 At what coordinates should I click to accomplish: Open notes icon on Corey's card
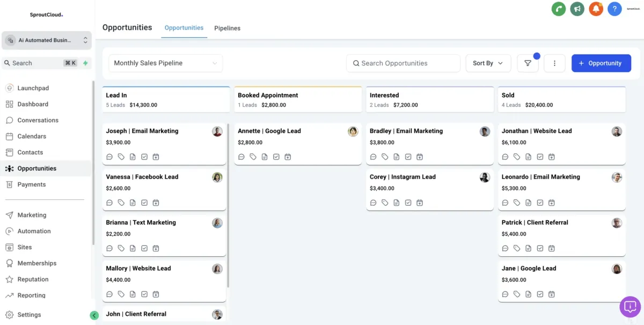click(397, 203)
